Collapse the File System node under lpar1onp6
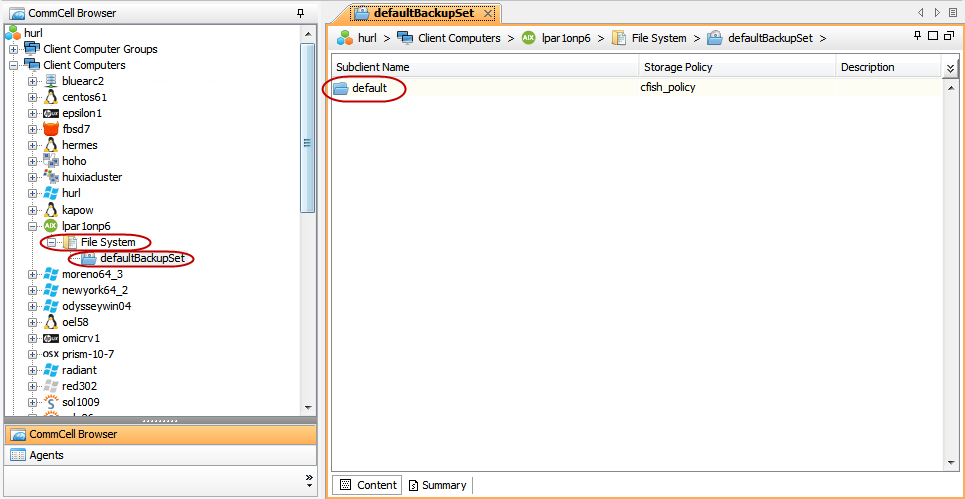The width and height of the screenshot is (965, 499). pyautogui.click(x=51, y=242)
